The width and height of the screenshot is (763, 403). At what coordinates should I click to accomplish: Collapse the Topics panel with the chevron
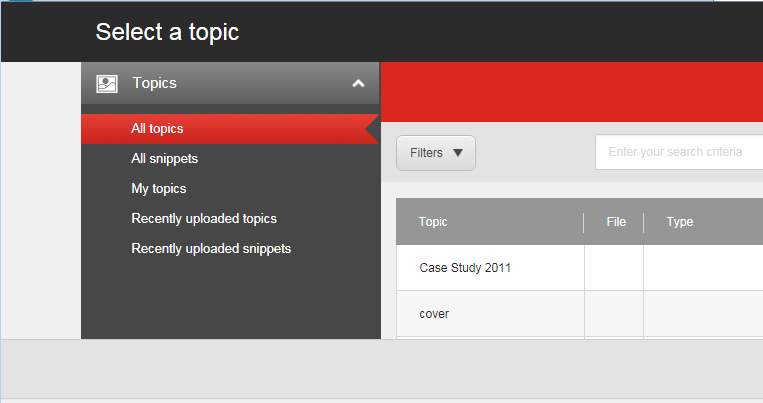coord(358,83)
